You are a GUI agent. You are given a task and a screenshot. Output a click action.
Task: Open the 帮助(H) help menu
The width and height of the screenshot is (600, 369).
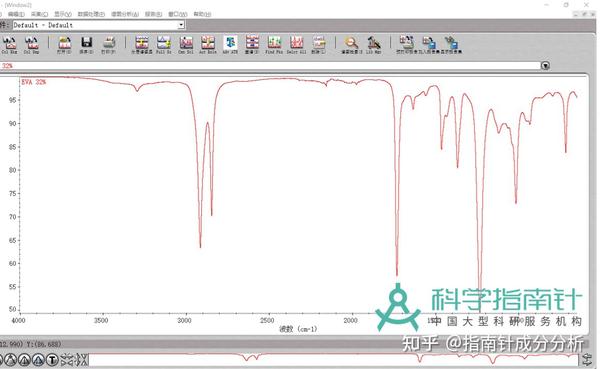tap(202, 14)
